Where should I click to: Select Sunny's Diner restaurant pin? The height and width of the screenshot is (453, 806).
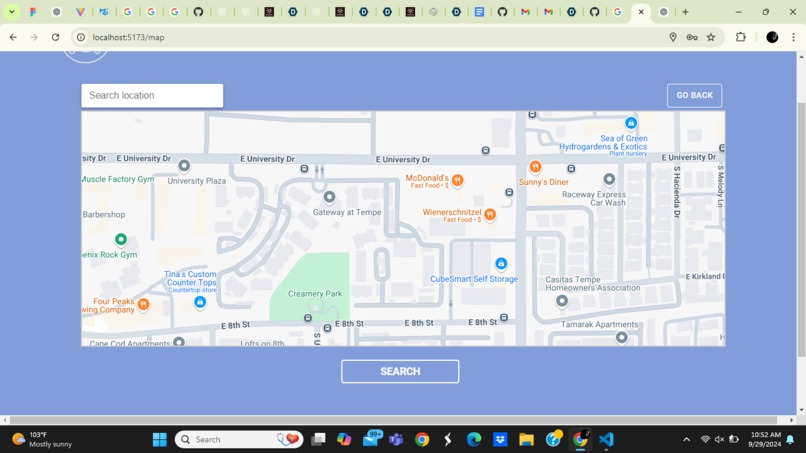[535, 167]
